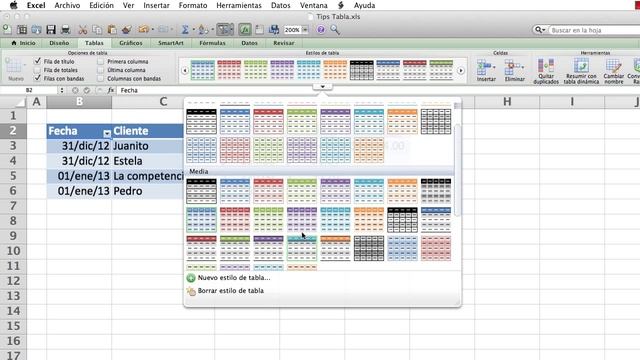Open the Media Browser toolbar icon

(274, 29)
